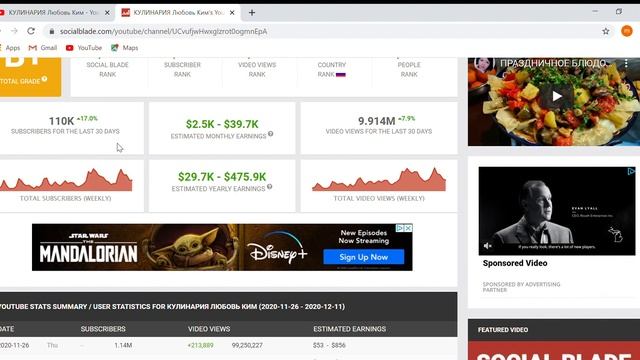The height and width of the screenshot is (360, 640).
Task: Open the video's three-dot menu
Action: (x=626, y=63)
